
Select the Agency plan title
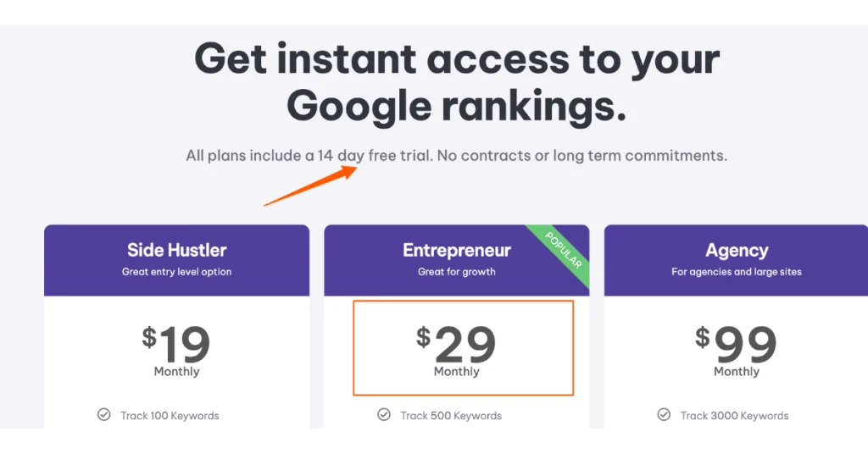pos(737,250)
